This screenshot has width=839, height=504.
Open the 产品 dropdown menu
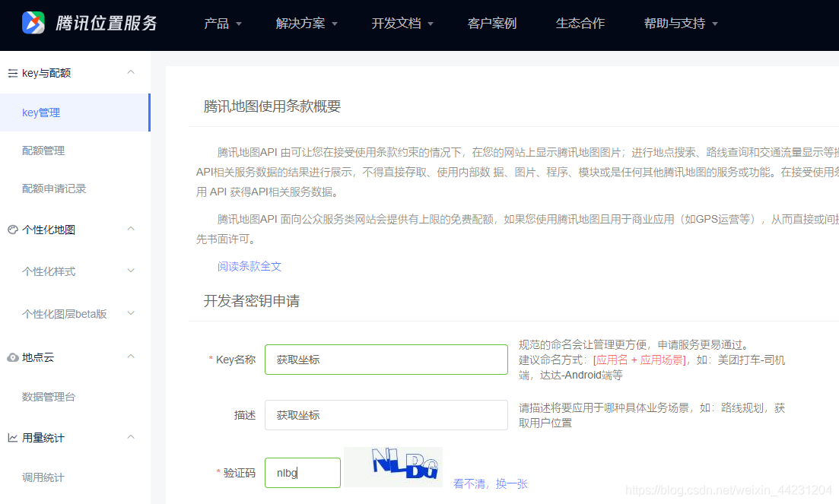223,24
